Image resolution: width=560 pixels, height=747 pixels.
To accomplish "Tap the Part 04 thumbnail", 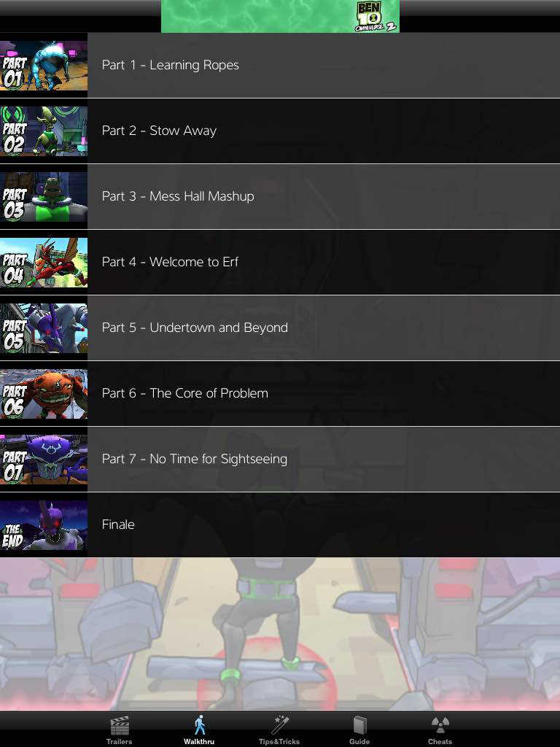I will coord(44,263).
